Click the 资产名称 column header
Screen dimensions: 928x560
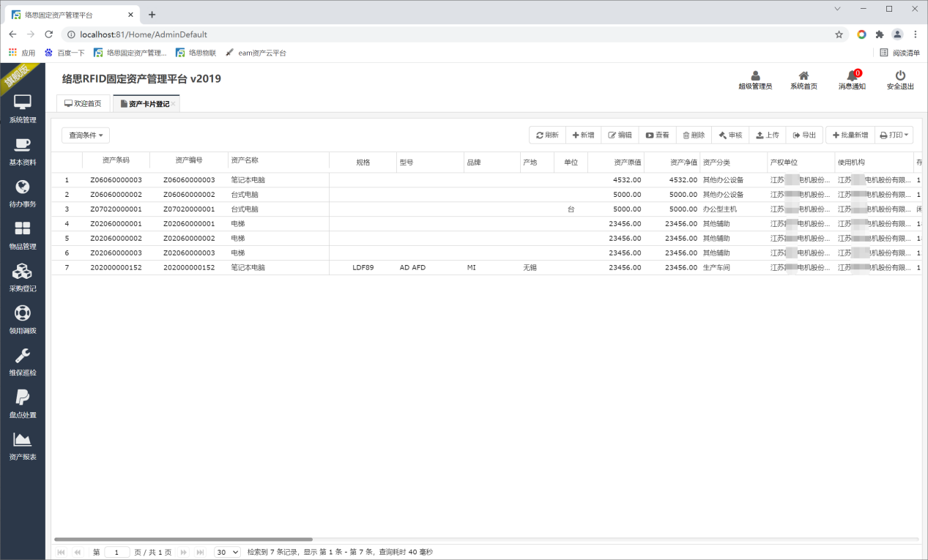pos(278,161)
